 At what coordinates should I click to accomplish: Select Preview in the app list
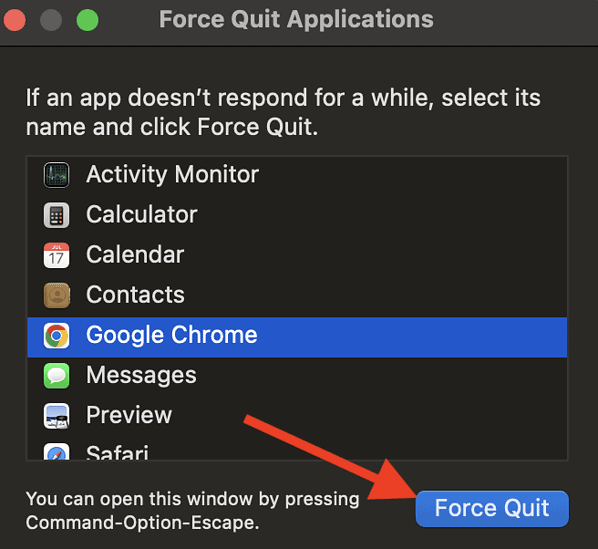297,416
